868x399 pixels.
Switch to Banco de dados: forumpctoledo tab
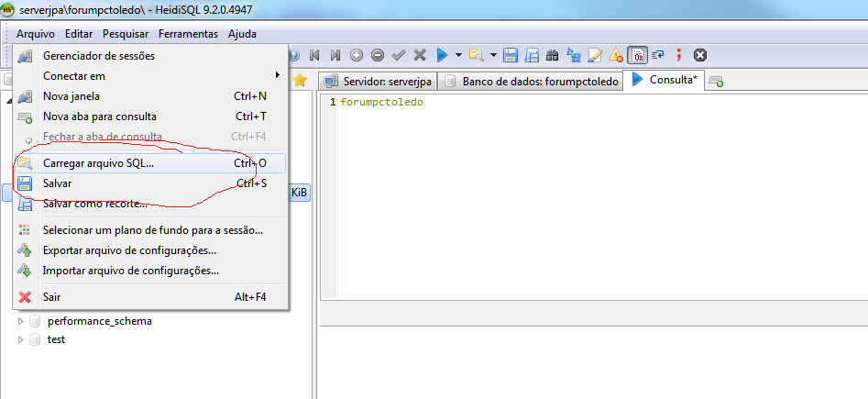531,82
